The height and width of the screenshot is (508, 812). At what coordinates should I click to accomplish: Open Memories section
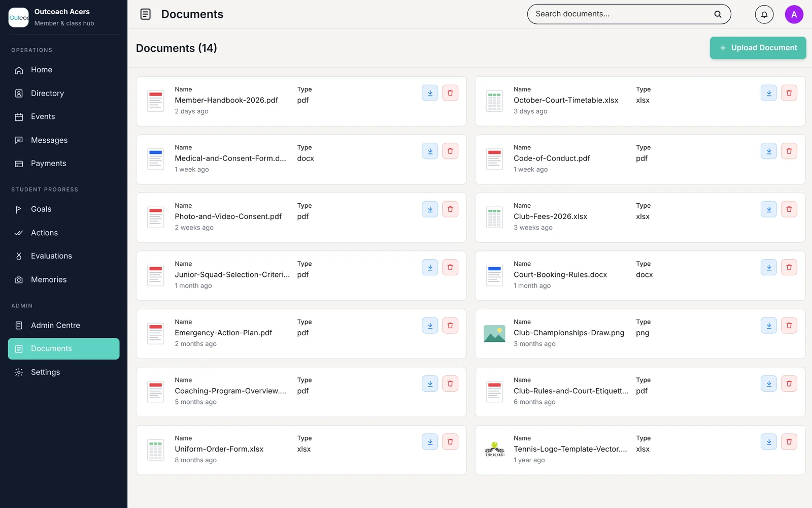pyautogui.click(x=64, y=279)
